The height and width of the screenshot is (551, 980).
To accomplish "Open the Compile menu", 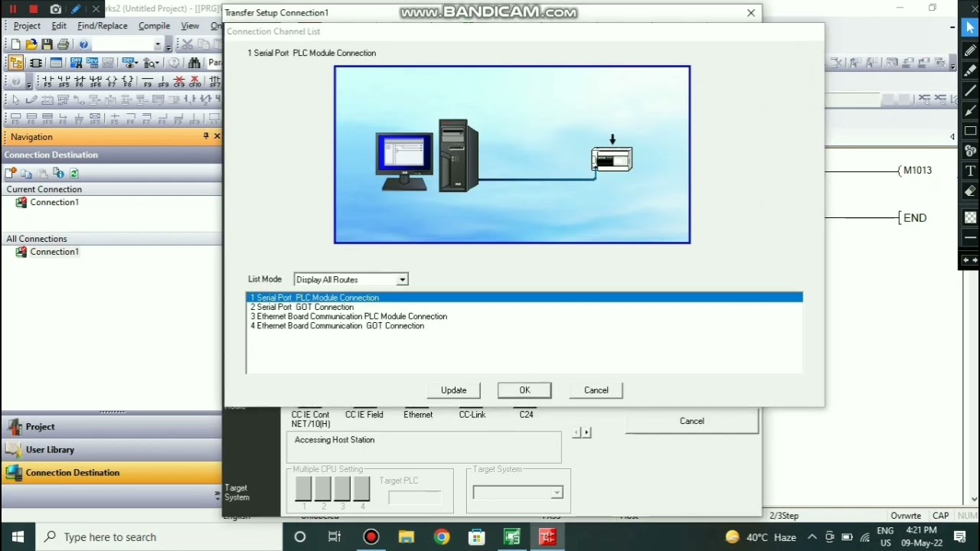I will point(154,26).
